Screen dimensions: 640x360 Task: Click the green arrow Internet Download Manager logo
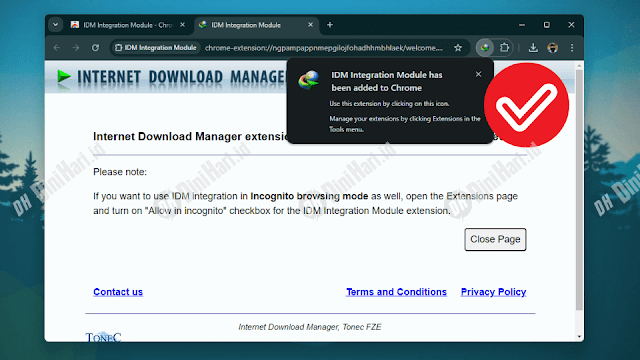(x=64, y=77)
